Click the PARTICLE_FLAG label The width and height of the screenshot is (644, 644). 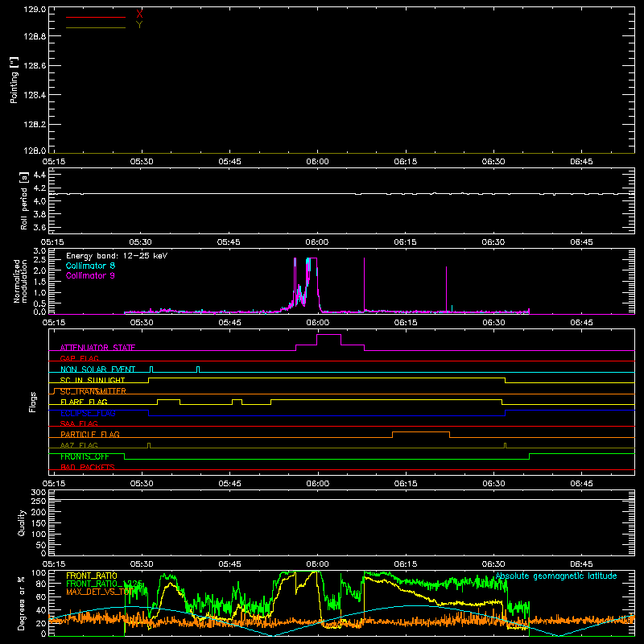[x=90, y=434]
